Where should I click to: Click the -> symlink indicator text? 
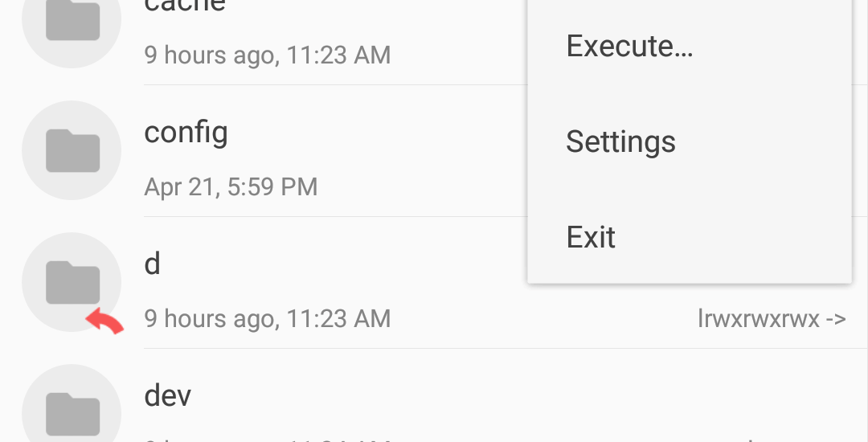(835, 319)
